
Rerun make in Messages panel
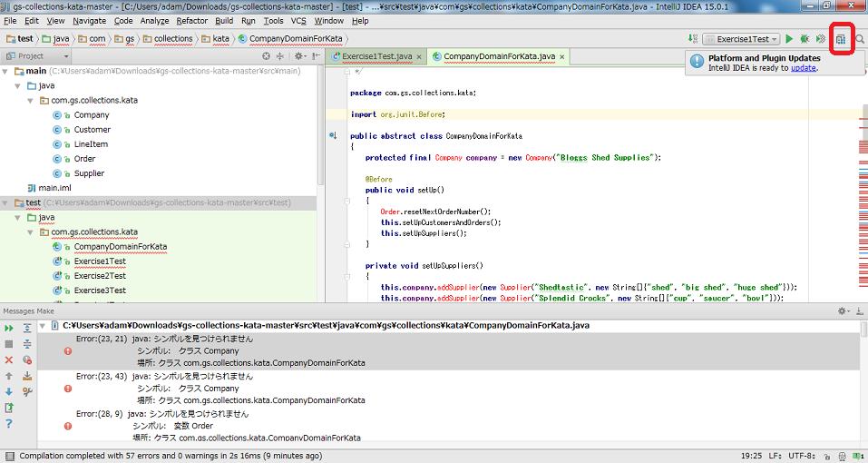(x=9, y=329)
